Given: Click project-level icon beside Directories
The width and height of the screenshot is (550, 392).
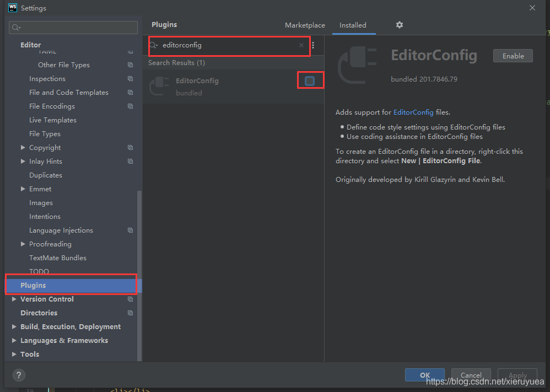Looking at the screenshot, I should tap(130, 313).
